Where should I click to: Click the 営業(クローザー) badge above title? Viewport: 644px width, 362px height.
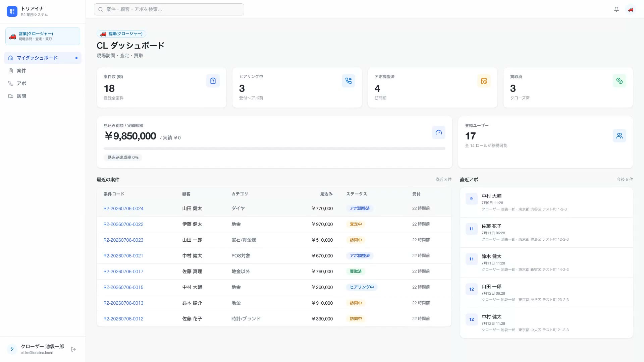tap(121, 34)
